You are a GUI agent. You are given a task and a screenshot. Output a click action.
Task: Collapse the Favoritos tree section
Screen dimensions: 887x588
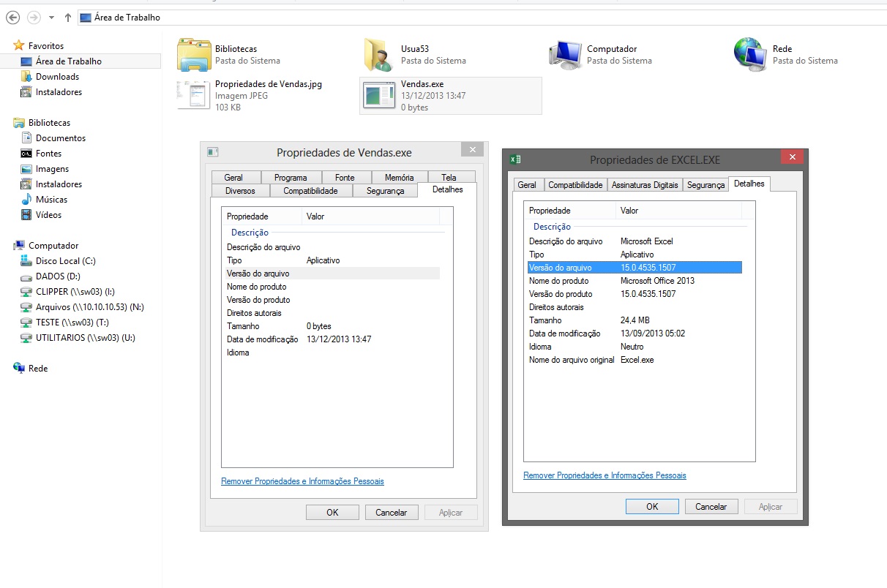point(7,46)
